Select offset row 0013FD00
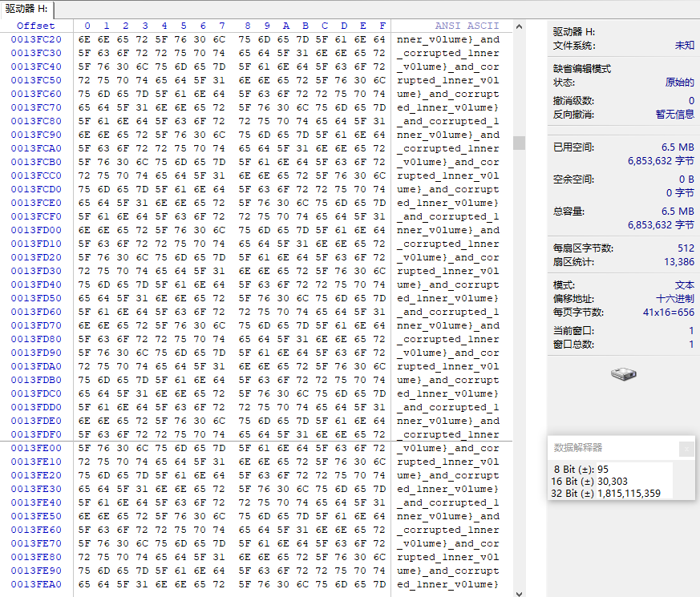 point(36,230)
